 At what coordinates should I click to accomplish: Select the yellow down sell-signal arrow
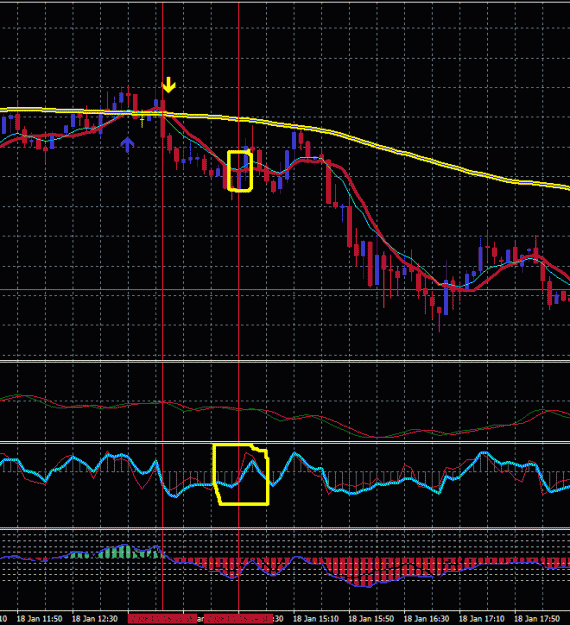[x=169, y=85]
